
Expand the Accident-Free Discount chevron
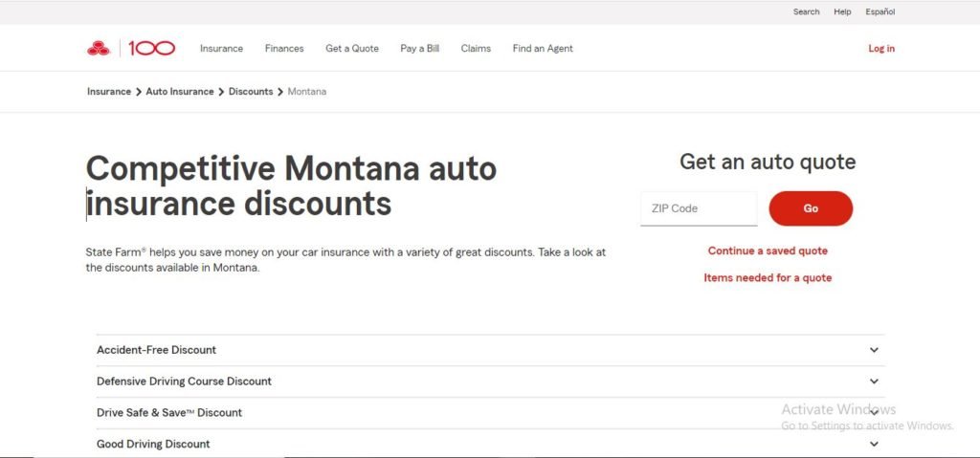click(x=874, y=350)
